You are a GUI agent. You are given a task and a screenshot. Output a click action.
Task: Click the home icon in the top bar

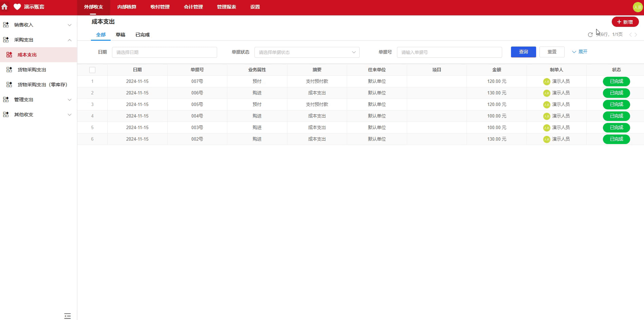click(x=5, y=7)
